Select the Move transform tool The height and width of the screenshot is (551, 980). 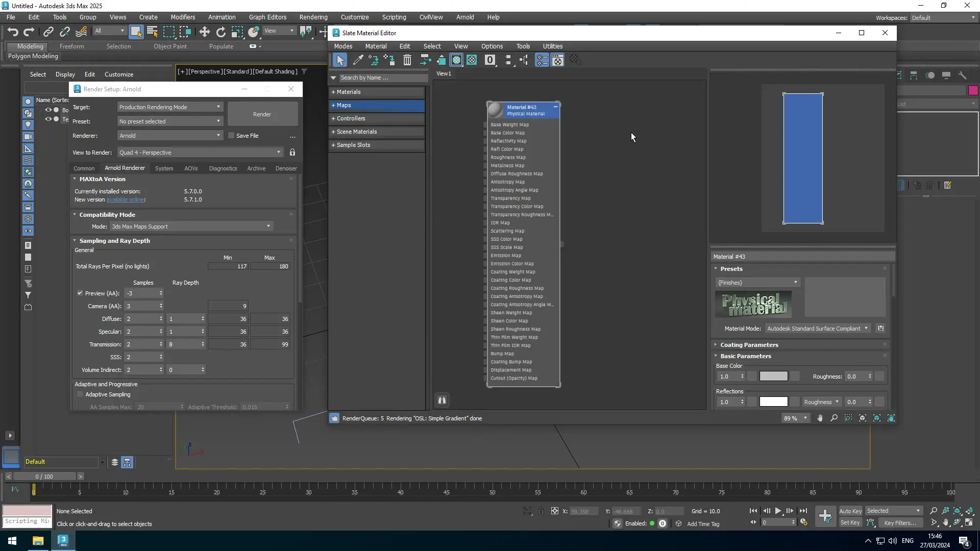click(204, 32)
